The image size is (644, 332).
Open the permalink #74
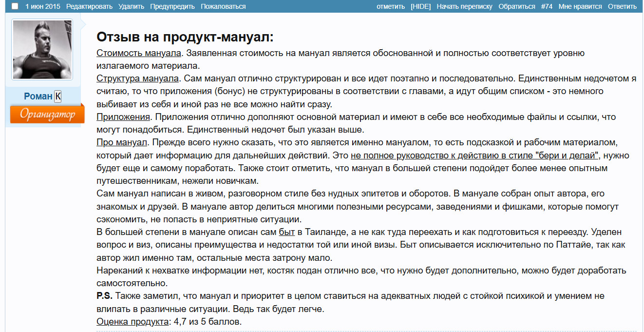[x=547, y=6]
